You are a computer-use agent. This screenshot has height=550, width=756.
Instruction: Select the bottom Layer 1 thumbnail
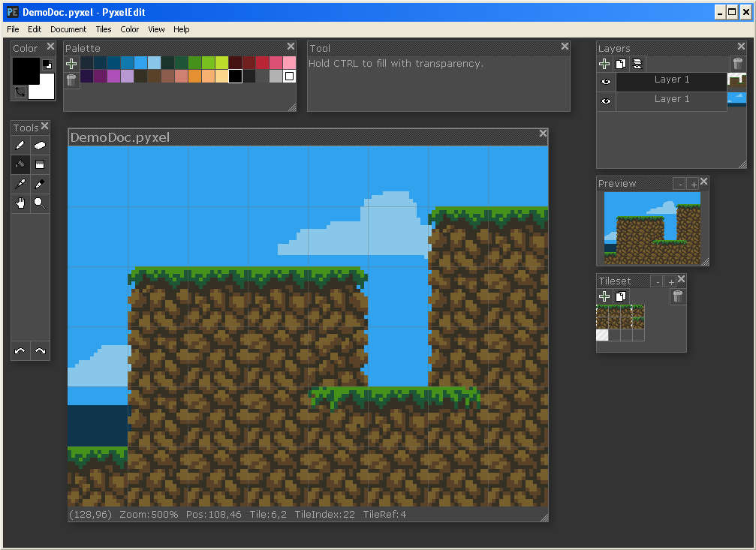click(x=736, y=99)
